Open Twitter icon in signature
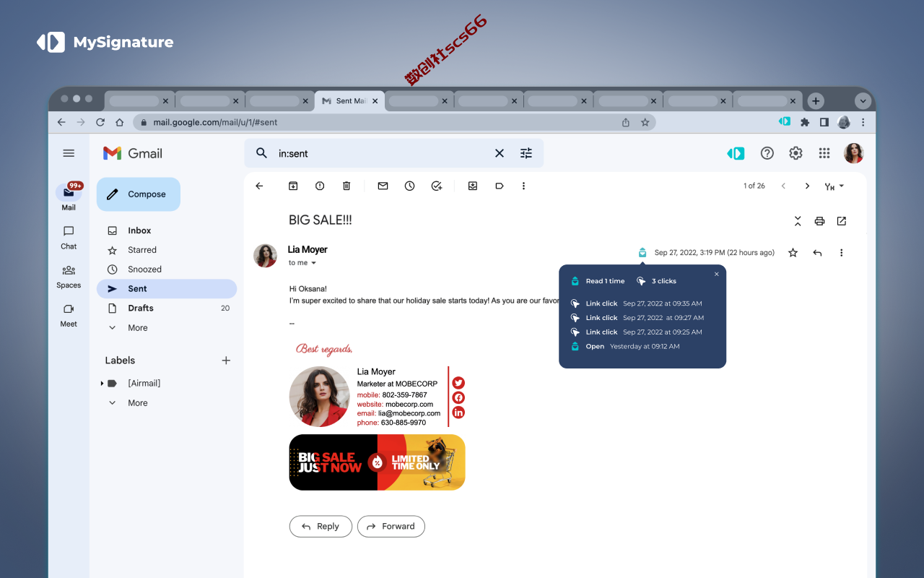Viewport: 924px width, 578px height. coord(458,383)
